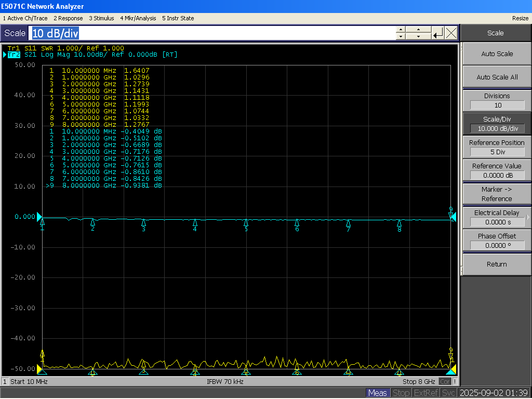Screen dimensions: 532x399
Task: Toggle the ExtRef status indicator
Action: coord(426,393)
